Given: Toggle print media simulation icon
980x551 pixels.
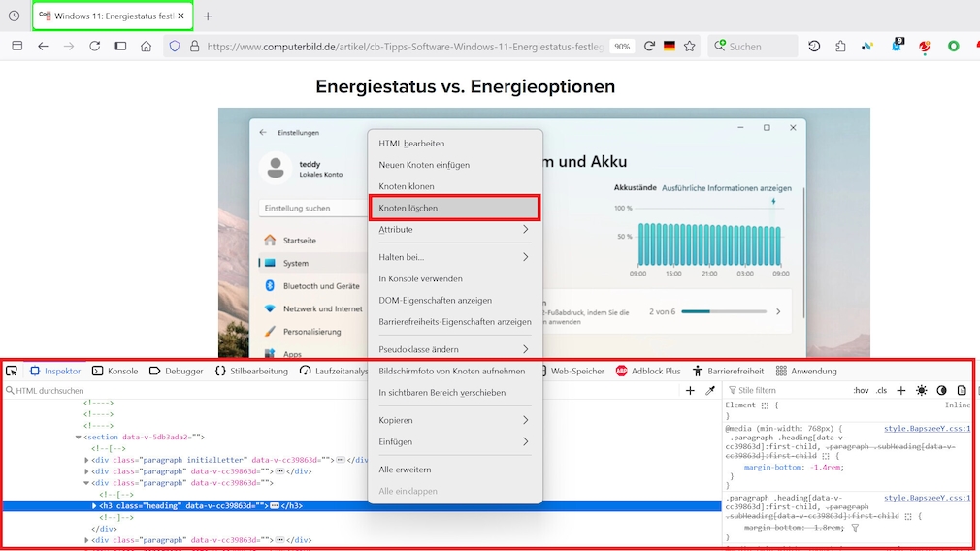Looking at the screenshot, I should 962,390.
